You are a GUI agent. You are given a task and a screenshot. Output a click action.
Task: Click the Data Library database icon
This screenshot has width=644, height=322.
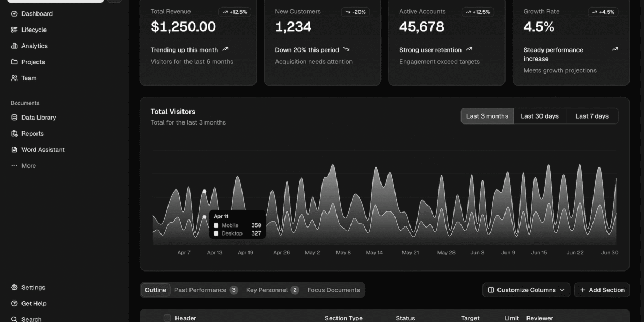tap(14, 118)
